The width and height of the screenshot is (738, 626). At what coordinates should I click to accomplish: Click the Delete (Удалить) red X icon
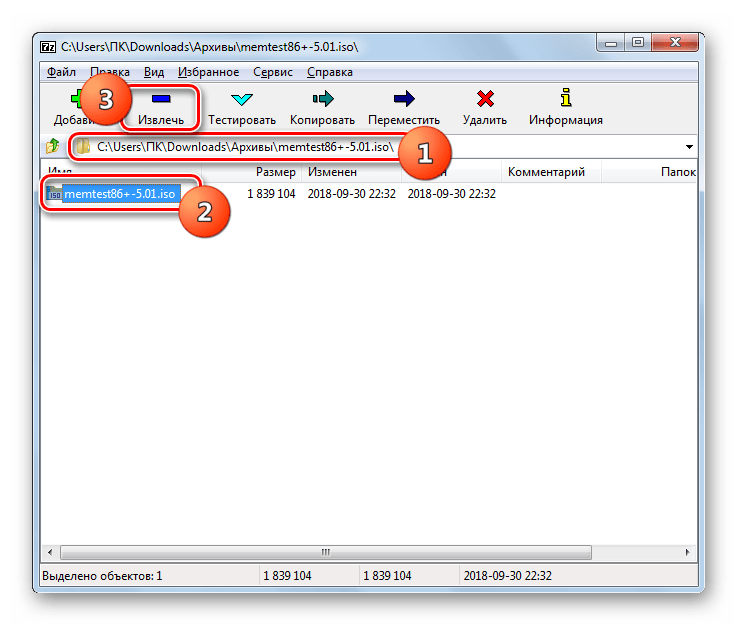coord(485,99)
